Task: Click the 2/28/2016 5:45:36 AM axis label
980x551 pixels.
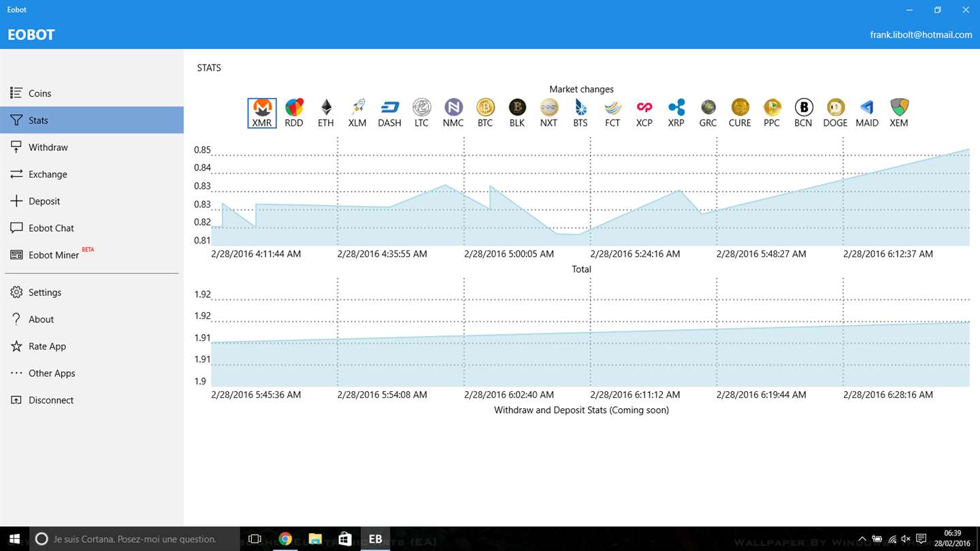Action: coord(256,395)
